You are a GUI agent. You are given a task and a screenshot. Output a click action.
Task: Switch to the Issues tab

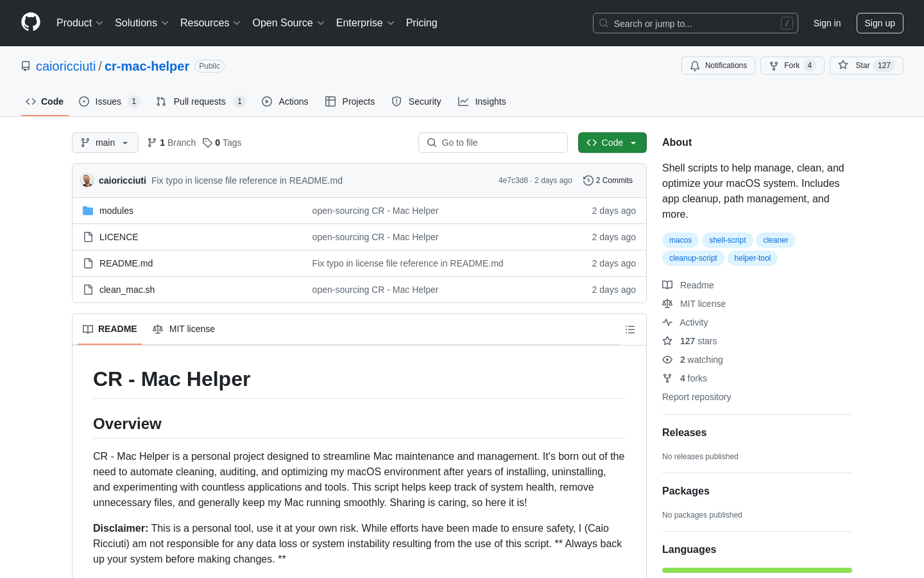[109, 101]
